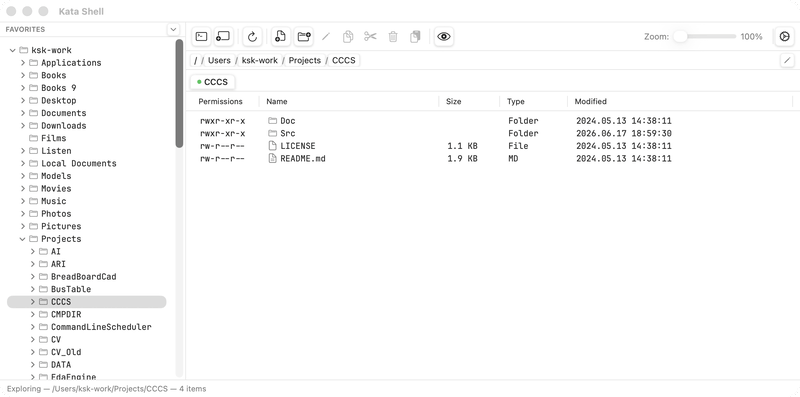Click the 100% zoom value

tap(752, 37)
